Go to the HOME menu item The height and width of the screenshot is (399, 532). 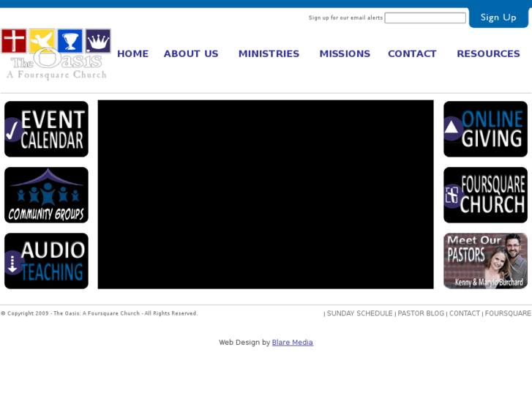[x=132, y=53]
